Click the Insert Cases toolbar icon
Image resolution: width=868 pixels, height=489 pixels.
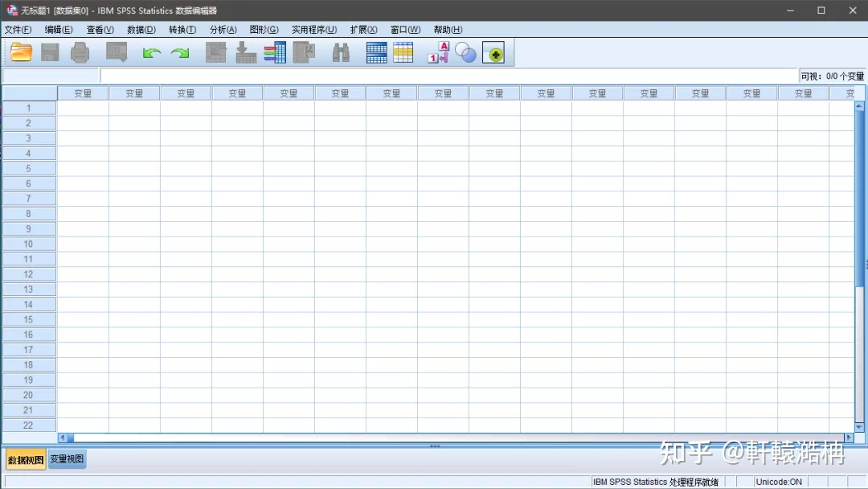coord(375,51)
